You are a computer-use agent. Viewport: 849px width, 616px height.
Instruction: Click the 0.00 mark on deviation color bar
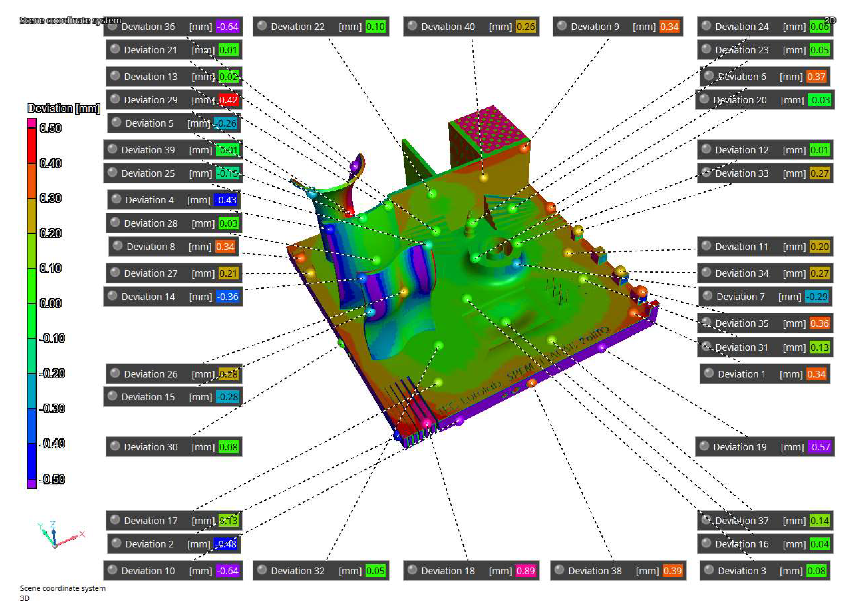(x=51, y=303)
